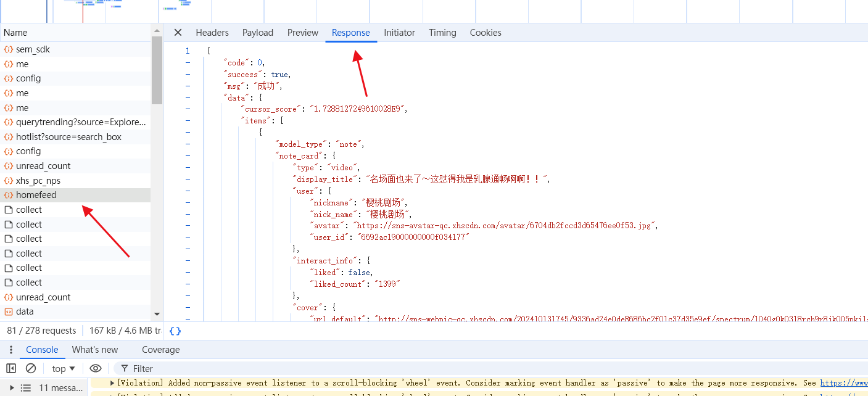The image size is (868, 396).
Task: Click the data request image icon
Action: 9,311
